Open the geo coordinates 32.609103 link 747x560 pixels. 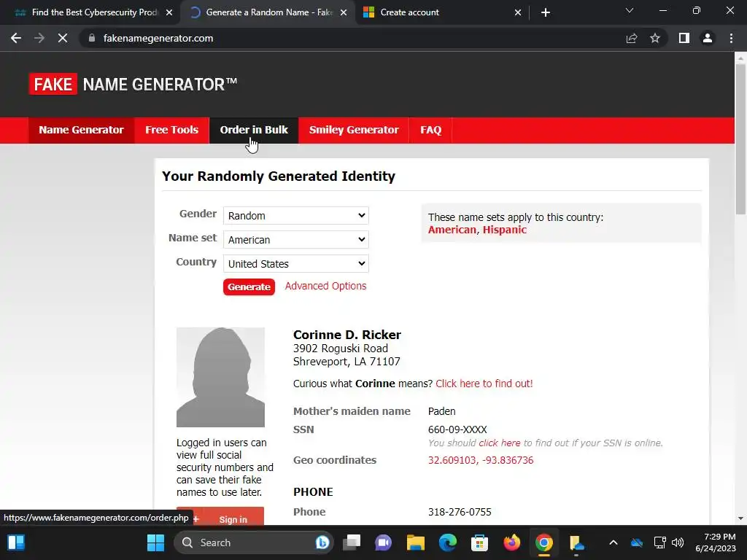click(x=481, y=460)
